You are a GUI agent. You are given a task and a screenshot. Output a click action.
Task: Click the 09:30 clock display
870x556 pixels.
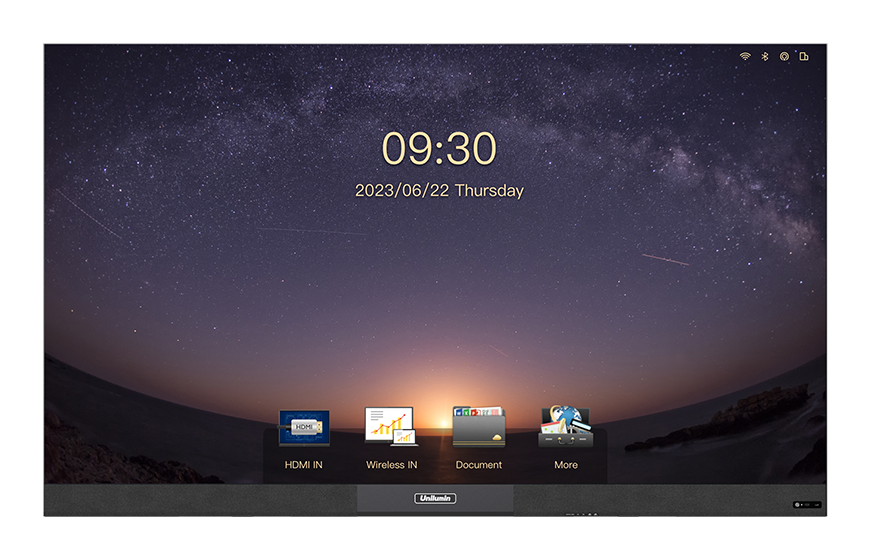point(439,149)
